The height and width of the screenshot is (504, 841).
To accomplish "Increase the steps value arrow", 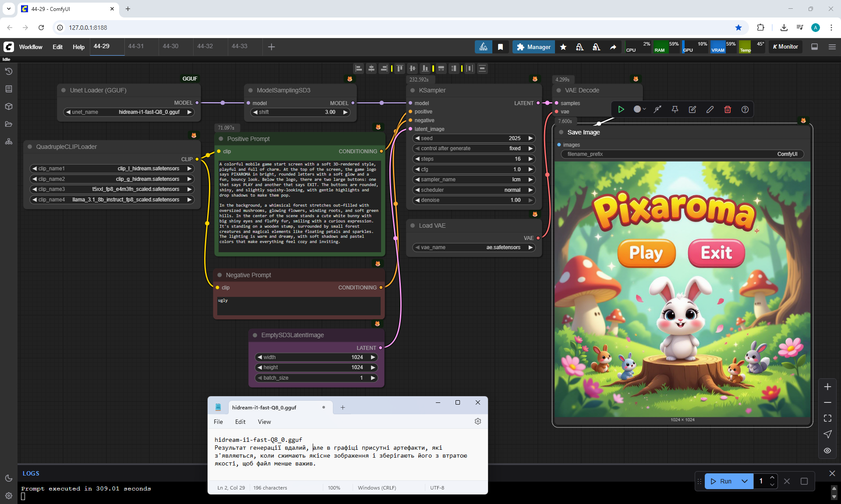I will tap(530, 159).
